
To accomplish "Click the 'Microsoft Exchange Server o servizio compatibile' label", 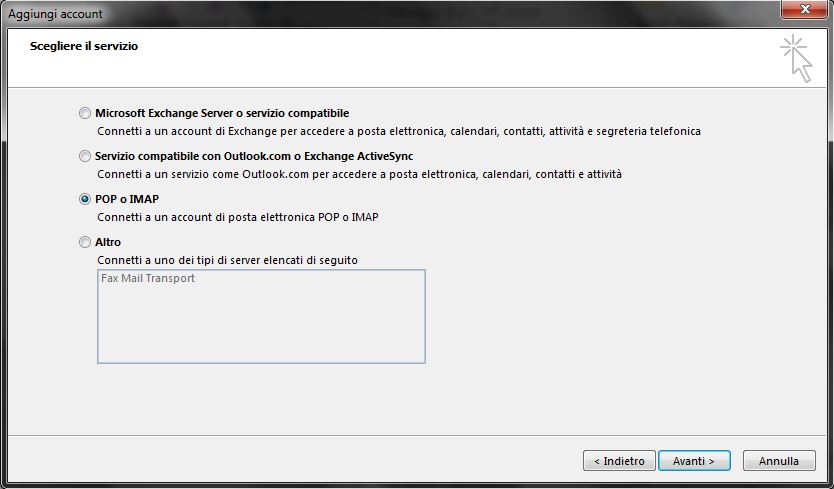I will 222,113.
